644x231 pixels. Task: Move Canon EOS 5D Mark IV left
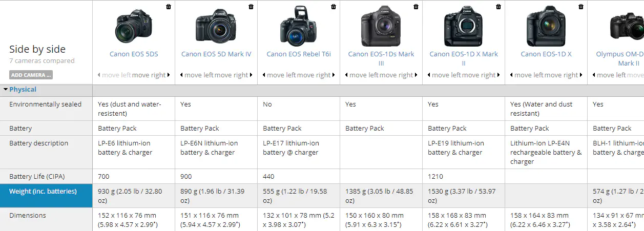point(197,75)
